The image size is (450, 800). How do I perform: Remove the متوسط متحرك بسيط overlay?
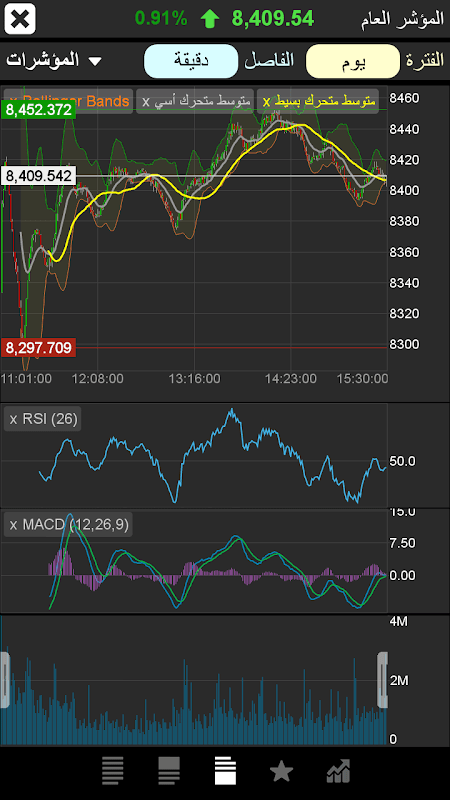tap(266, 102)
